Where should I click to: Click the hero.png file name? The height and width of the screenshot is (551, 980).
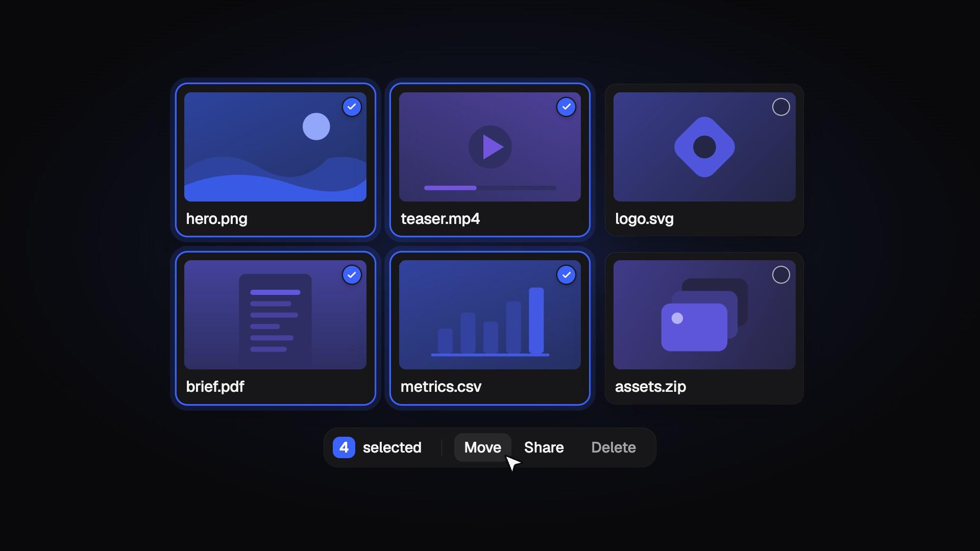click(x=216, y=219)
